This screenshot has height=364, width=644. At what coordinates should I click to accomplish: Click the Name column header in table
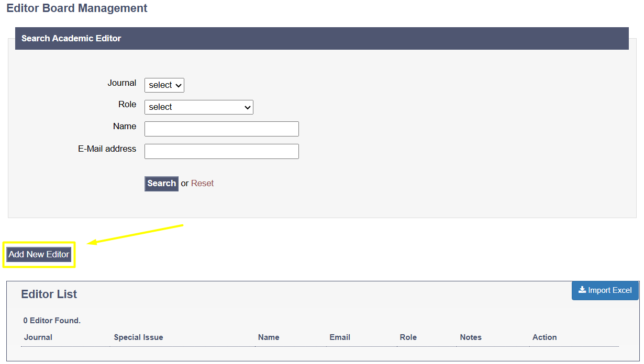coord(269,337)
